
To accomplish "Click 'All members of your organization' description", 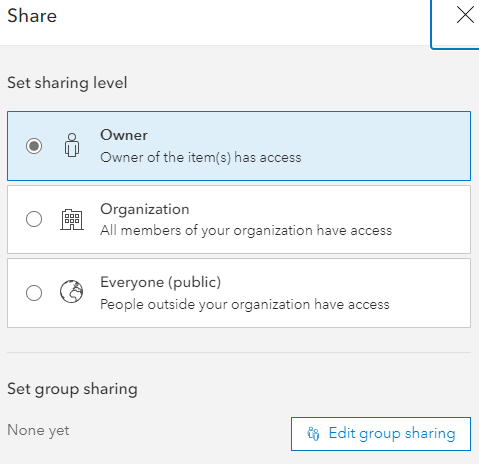I will coord(246,231).
